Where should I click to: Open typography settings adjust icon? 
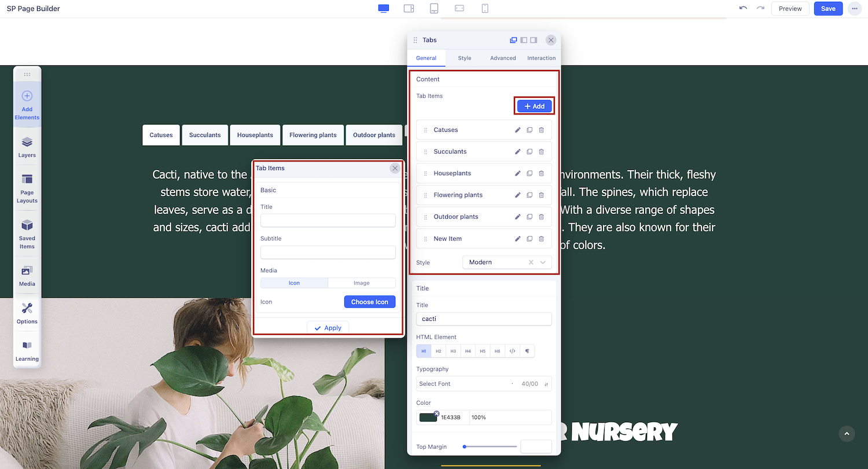[x=546, y=384]
